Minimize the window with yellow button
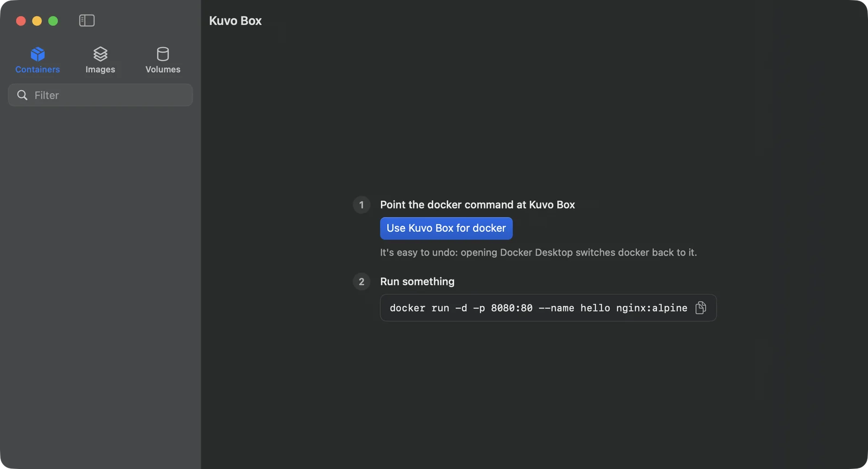The height and width of the screenshot is (469, 868). click(x=37, y=21)
